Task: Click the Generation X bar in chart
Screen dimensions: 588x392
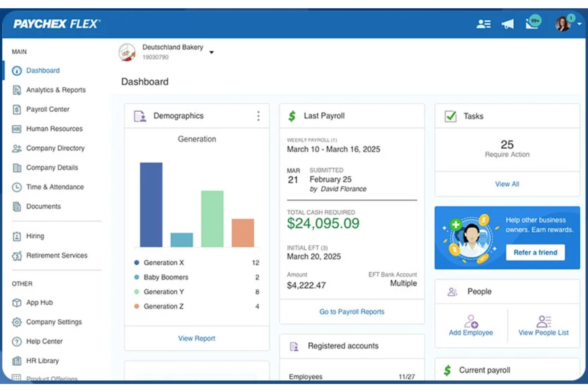Action: click(151, 205)
